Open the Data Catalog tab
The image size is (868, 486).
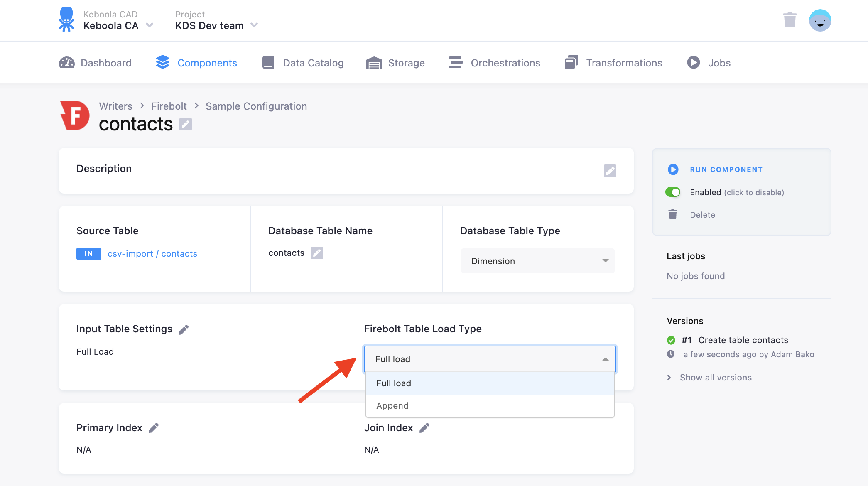tap(303, 63)
